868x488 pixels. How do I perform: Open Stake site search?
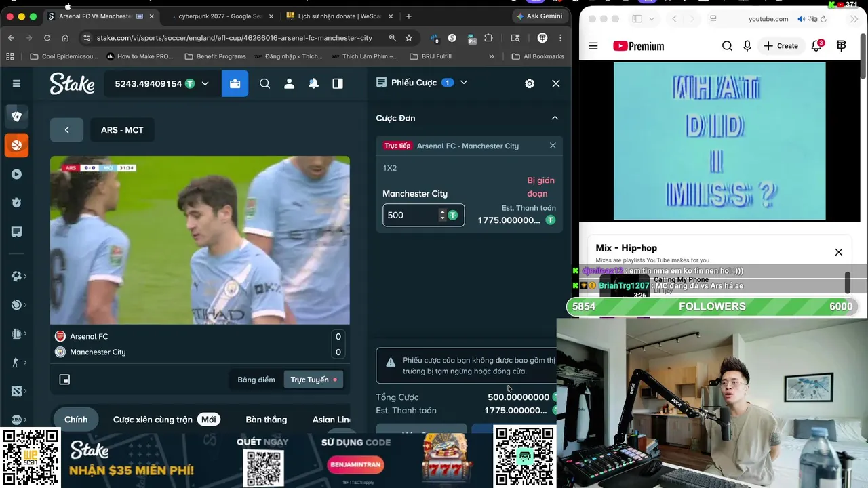pyautogui.click(x=265, y=83)
